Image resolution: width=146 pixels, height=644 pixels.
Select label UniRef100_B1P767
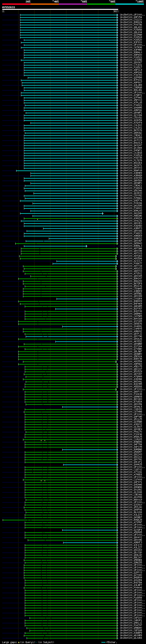point(131,309)
